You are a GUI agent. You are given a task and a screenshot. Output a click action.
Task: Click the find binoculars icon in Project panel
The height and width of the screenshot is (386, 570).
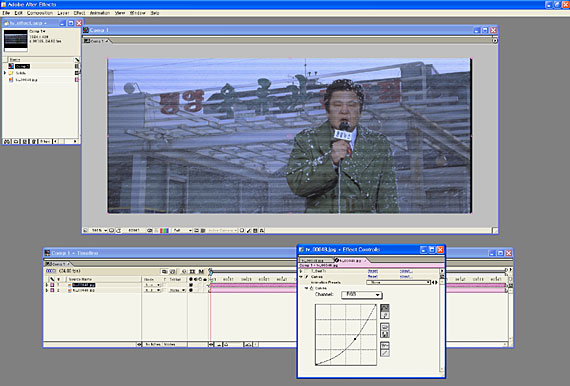point(7,141)
